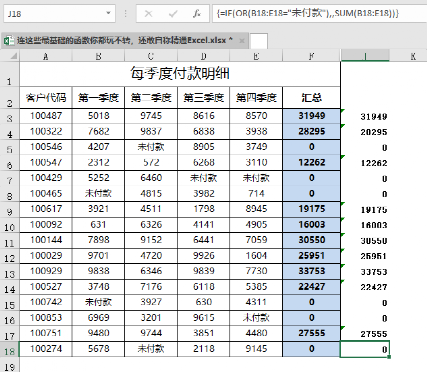Select summary cell 33753 in column F
The image size is (427, 372).
311,271
